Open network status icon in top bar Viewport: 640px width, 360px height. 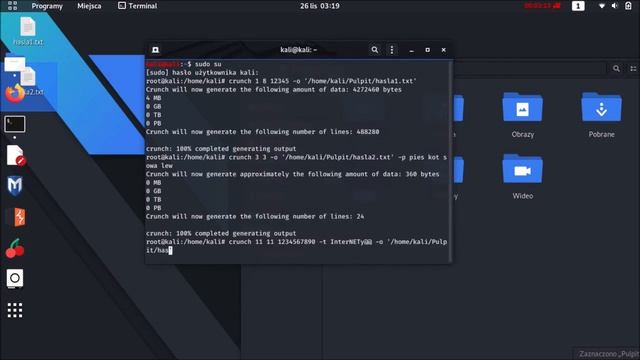tap(602, 6)
